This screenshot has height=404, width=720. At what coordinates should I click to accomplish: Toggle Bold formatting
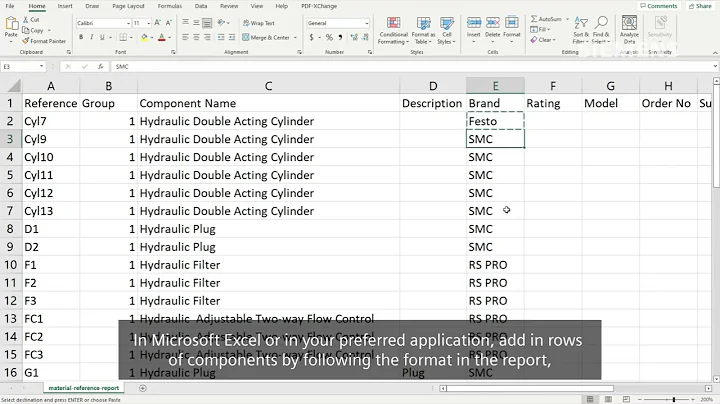81,37
